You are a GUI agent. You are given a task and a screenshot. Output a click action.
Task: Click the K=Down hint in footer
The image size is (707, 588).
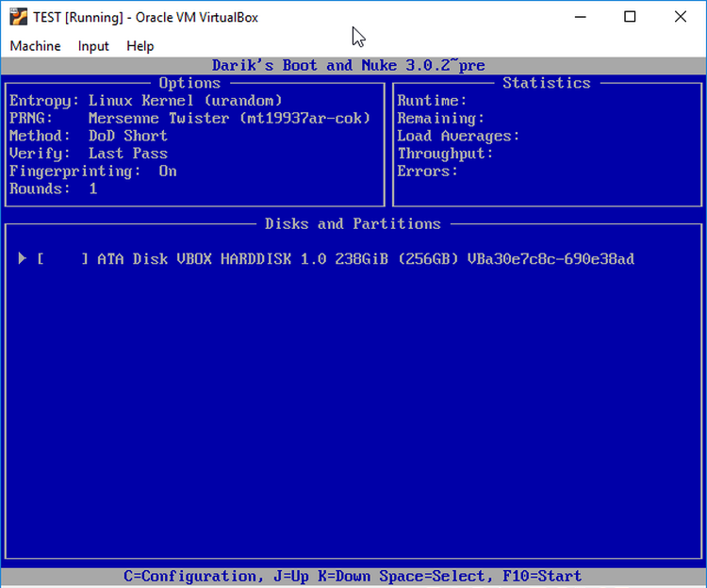pos(344,577)
